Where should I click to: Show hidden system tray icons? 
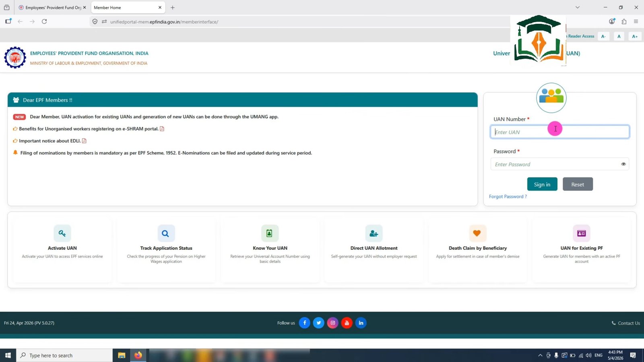[540, 355]
